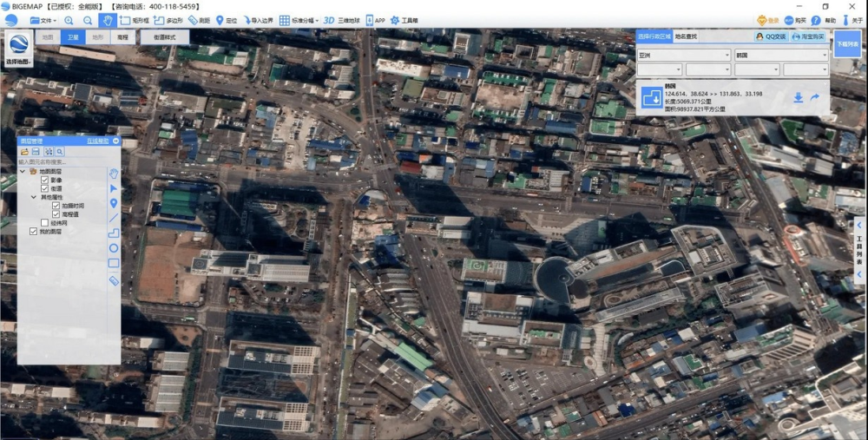The height and width of the screenshot is (440, 868).
Task: Activate the 测距 distance measure tool
Action: pos(200,21)
